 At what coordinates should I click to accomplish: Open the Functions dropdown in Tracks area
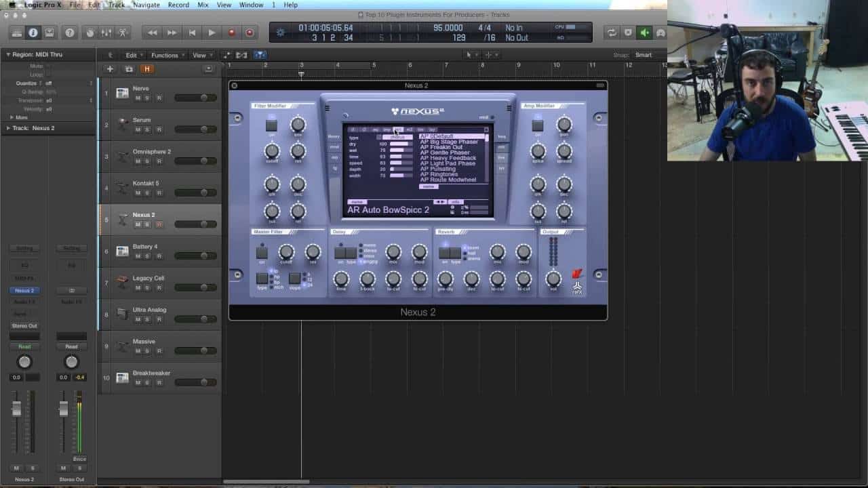point(167,55)
